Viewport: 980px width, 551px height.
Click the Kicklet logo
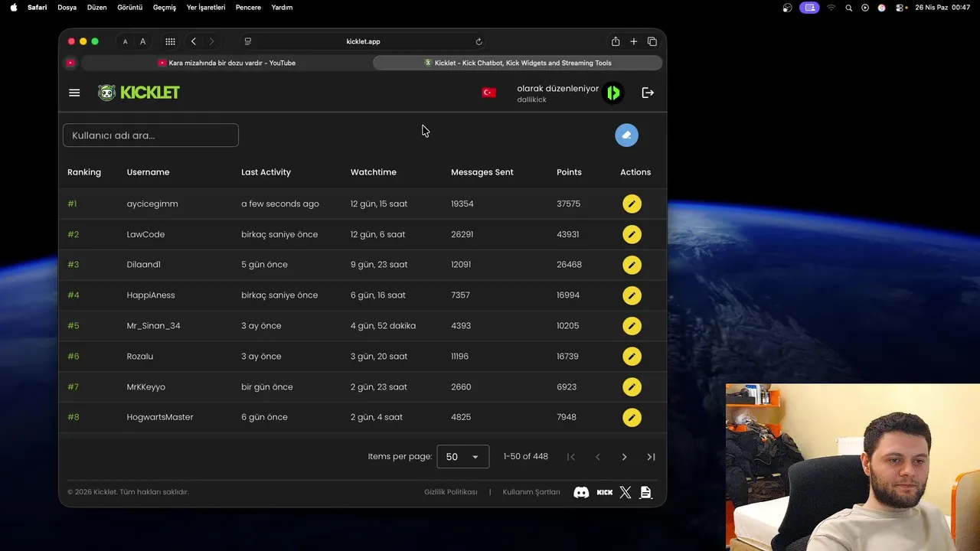click(139, 93)
